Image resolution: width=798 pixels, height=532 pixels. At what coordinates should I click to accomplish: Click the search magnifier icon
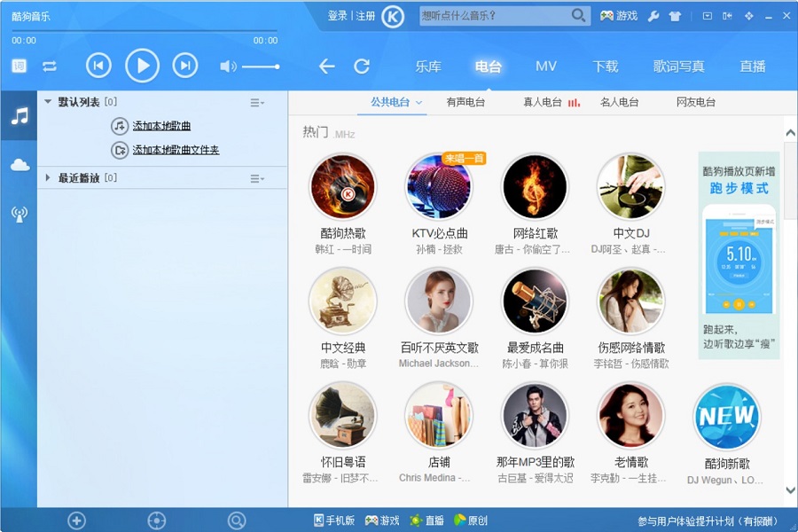pos(578,16)
